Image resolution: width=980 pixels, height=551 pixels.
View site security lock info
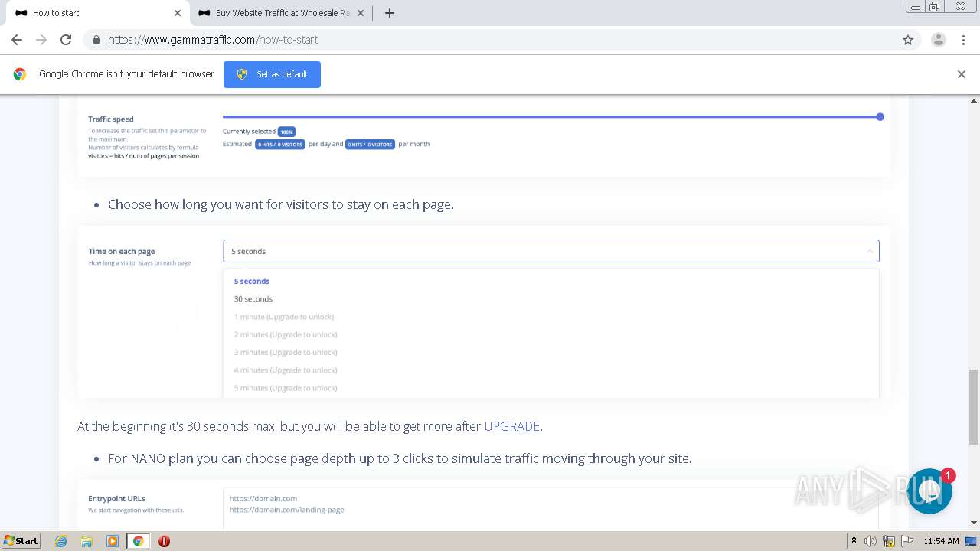(96, 40)
